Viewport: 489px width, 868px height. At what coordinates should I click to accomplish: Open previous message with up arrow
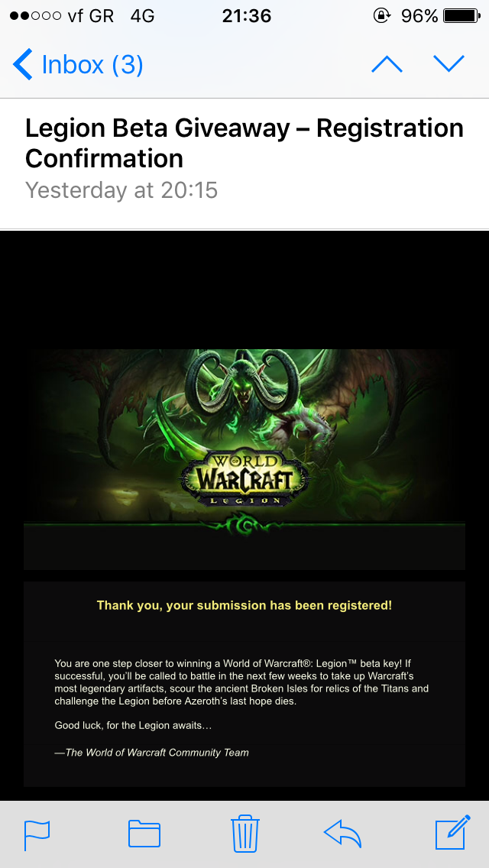[387, 64]
